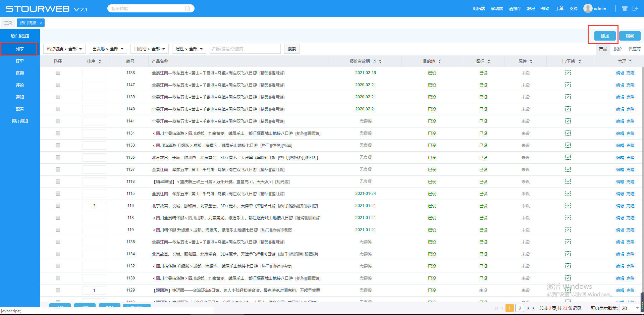Open 订单 in the left sidebar
The height and width of the screenshot is (315, 644).
pos(20,61)
